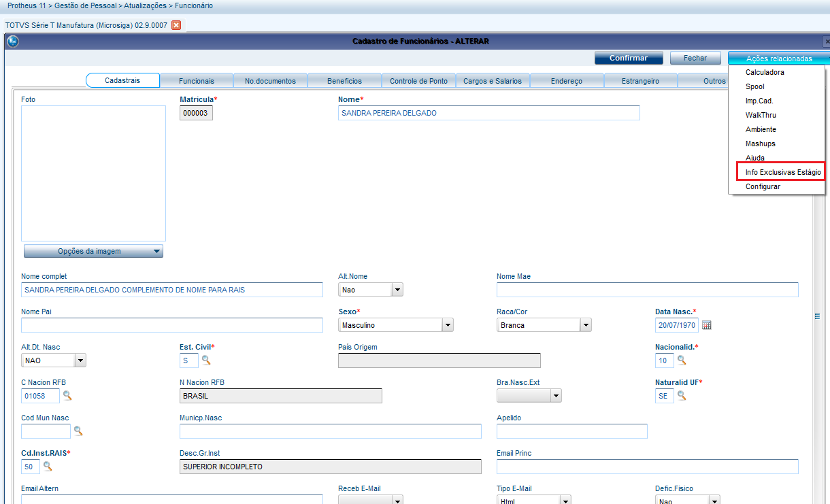Click the Foto image placeholder box
Image resolution: width=830 pixels, height=504 pixels.
pos(93,173)
